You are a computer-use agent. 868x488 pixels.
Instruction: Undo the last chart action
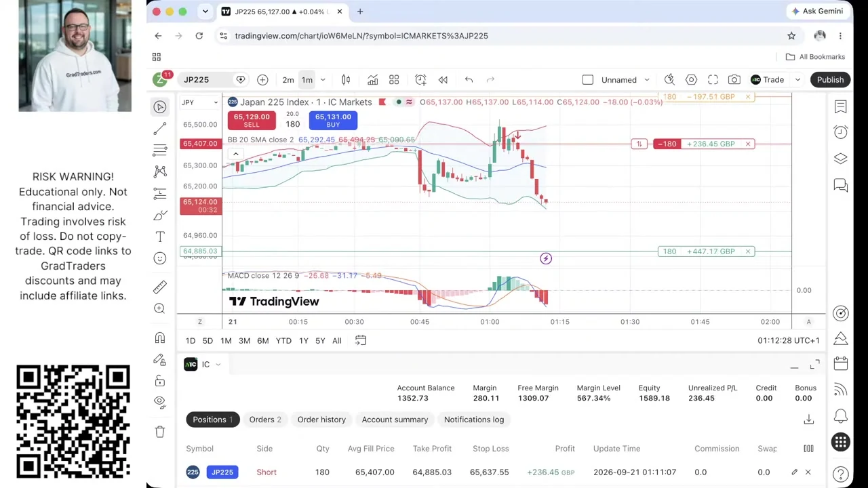coord(469,80)
